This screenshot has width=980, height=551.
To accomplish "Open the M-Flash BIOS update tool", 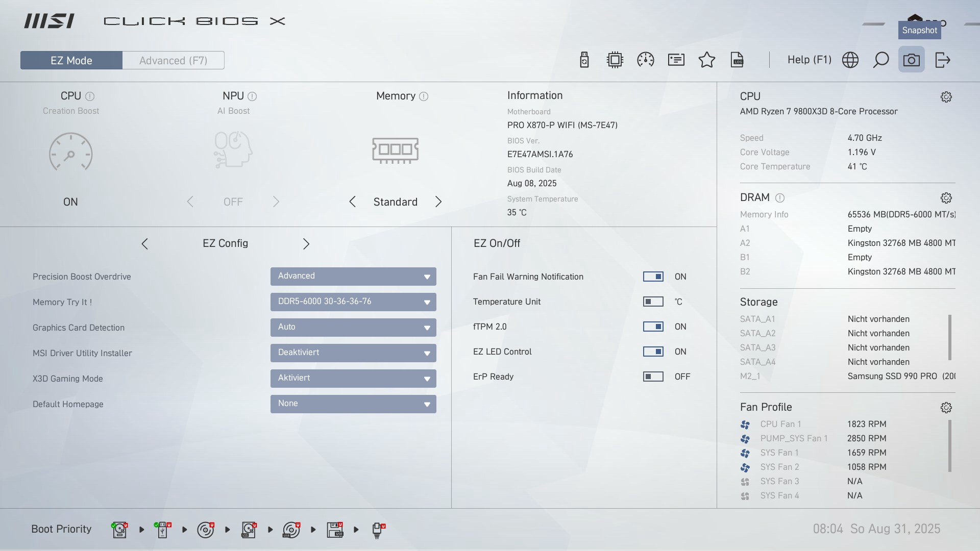I will (584, 60).
